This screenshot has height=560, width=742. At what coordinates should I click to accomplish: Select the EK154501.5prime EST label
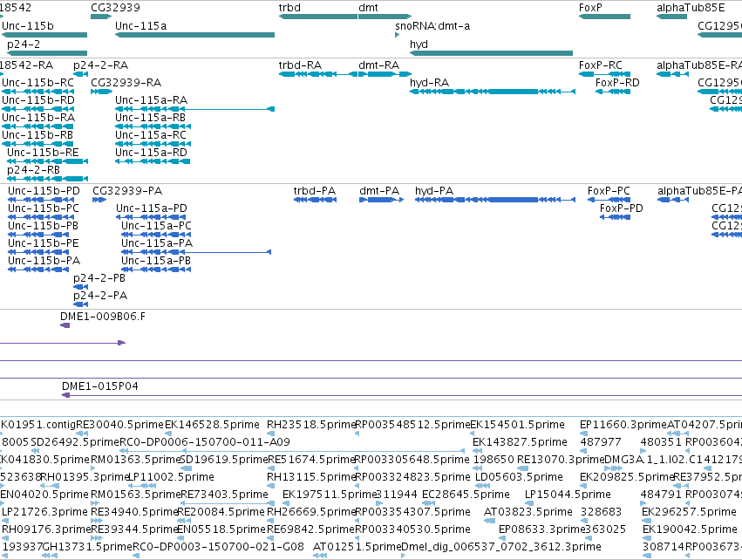(517, 425)
